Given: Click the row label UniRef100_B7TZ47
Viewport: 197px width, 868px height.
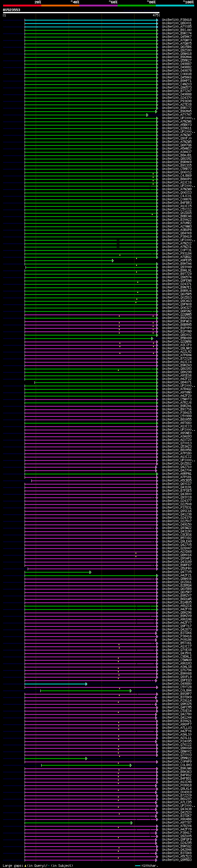Looking at the screenshot, I should click(x=177, y=91).
